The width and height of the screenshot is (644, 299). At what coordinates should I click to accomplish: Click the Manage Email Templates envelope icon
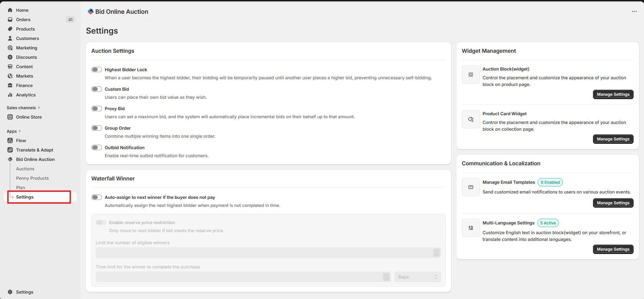[x=470, y=187]
